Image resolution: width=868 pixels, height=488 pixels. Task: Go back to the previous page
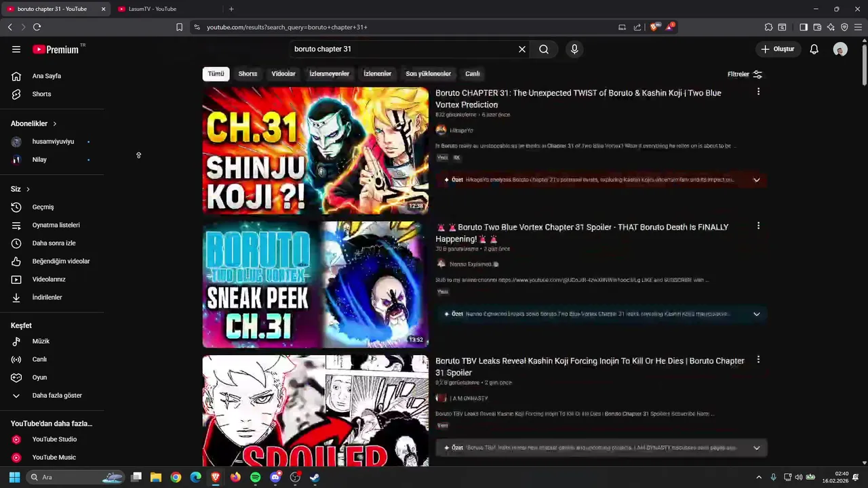click(x=9, y=27)
